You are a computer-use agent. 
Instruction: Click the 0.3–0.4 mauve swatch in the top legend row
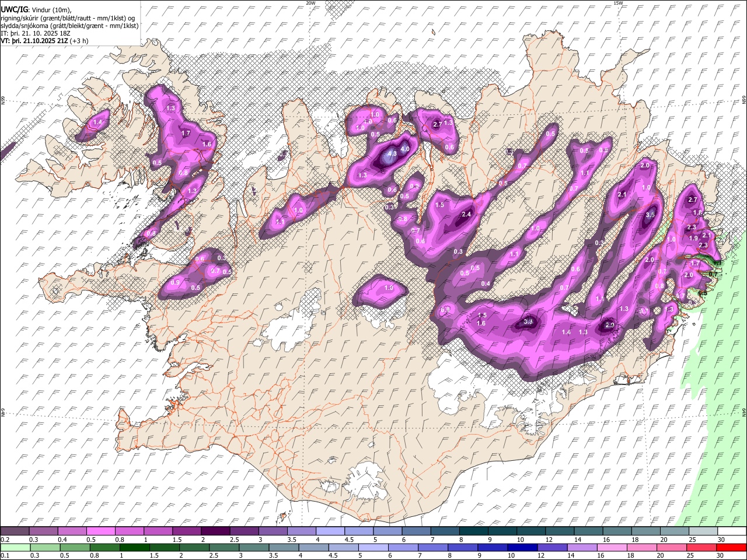(44, 531)
